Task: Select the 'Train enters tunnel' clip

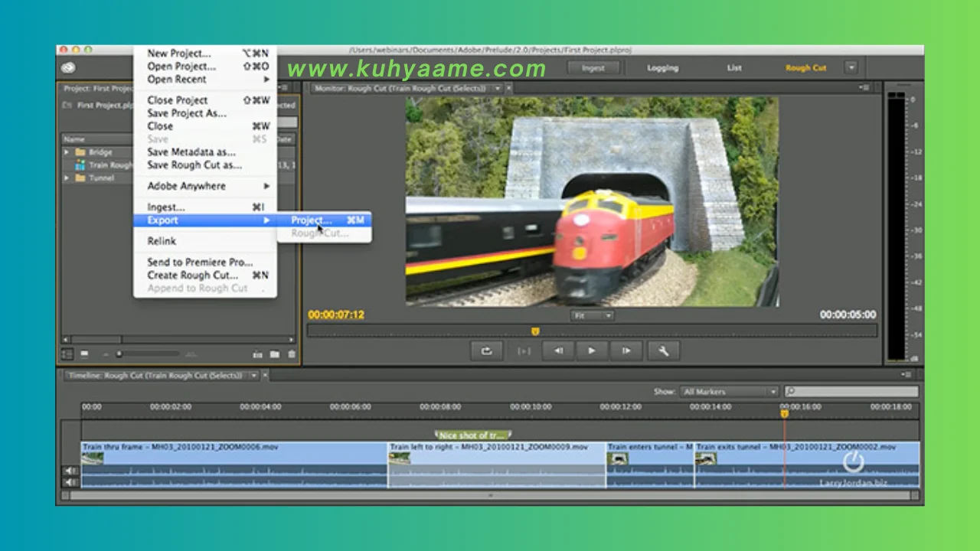Action: click(650, 465)
